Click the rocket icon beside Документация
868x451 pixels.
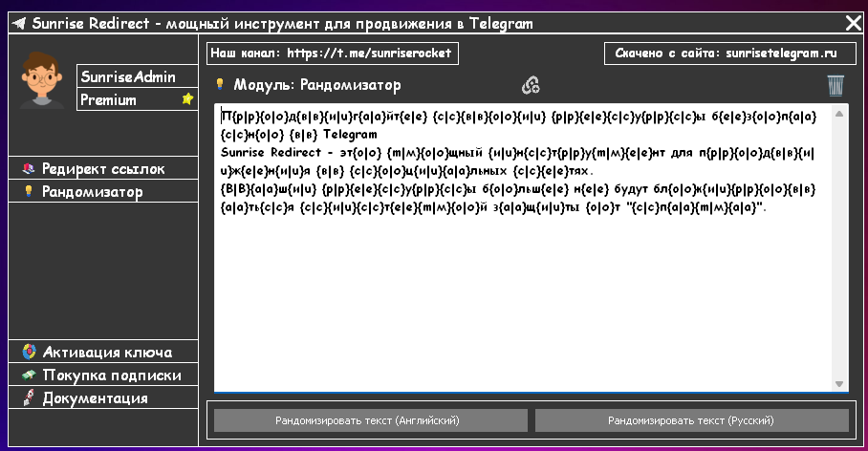pos(29,397)
